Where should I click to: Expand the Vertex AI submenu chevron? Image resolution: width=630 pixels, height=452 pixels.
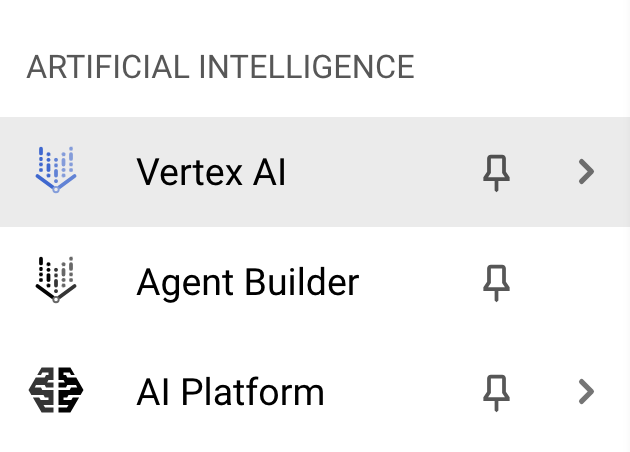tap(587, 172)
